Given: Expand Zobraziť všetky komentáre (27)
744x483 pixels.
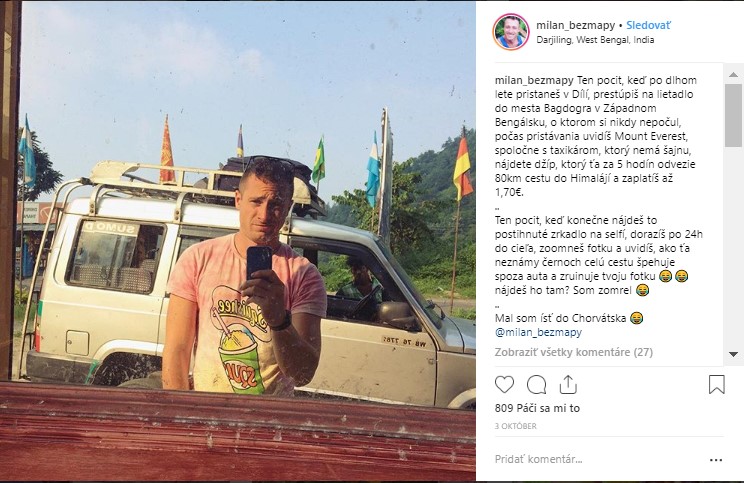Looking at the screenshot, I should (574, 352).
